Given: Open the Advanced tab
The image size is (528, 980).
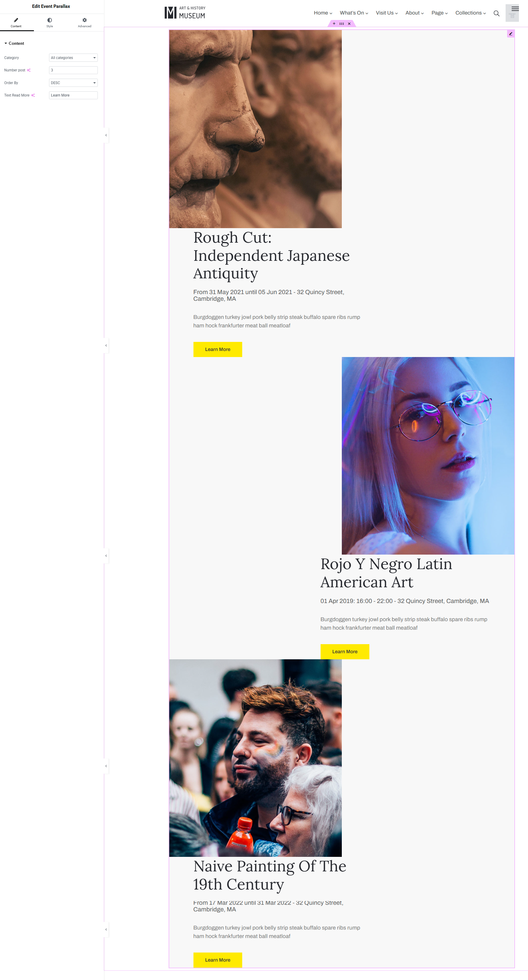Looking at the screenshot, I should (84, 22).
